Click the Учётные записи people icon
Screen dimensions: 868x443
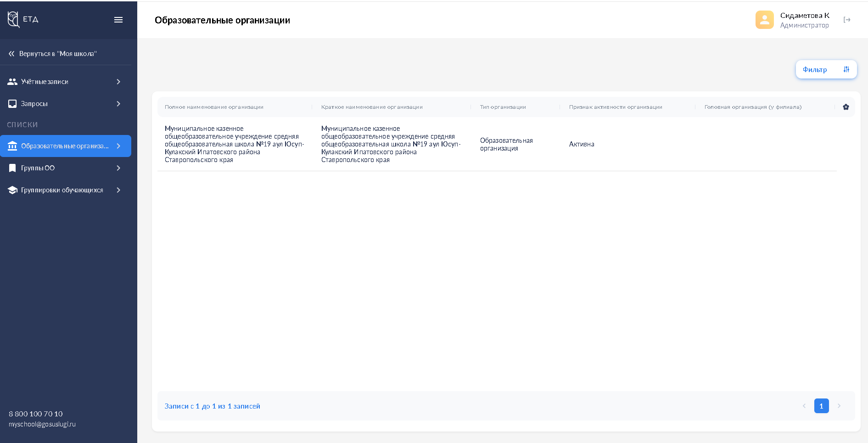pos(12,82)
